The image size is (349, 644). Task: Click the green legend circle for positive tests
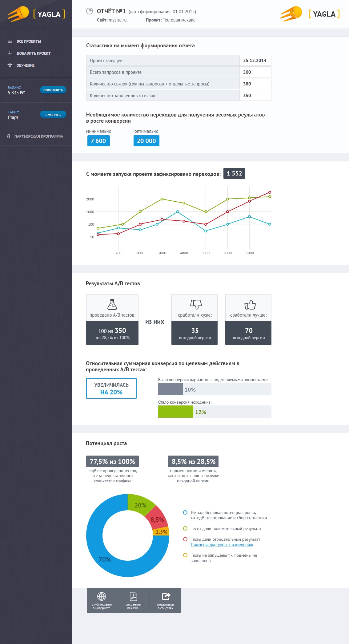pyautogui.click(x=185, y=528)
